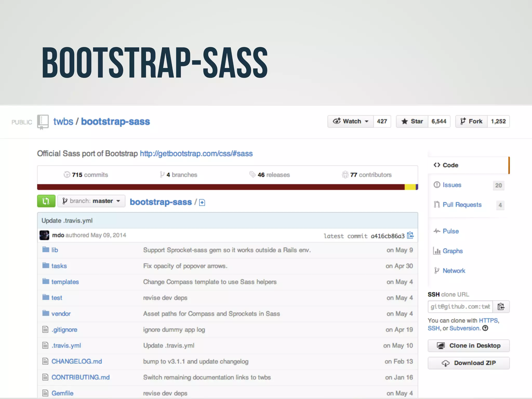The width and height of the screenshot is (532, 399).
Task: Open the Network tab
Action: click(x=449, y=271)
